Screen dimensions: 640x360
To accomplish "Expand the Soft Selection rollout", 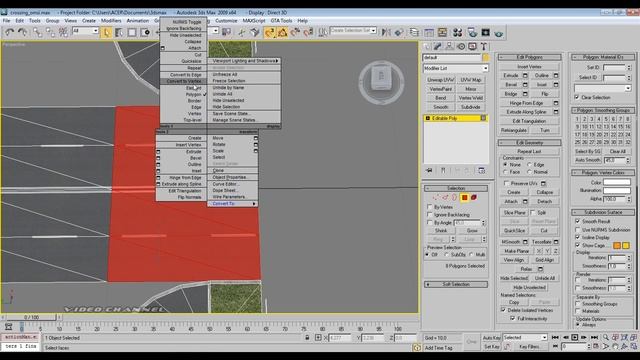I will pos(456,284).
